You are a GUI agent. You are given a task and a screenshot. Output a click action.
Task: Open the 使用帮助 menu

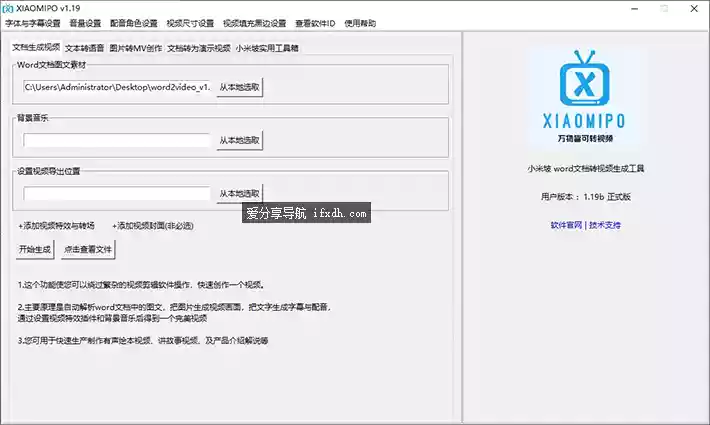(360, 23)
